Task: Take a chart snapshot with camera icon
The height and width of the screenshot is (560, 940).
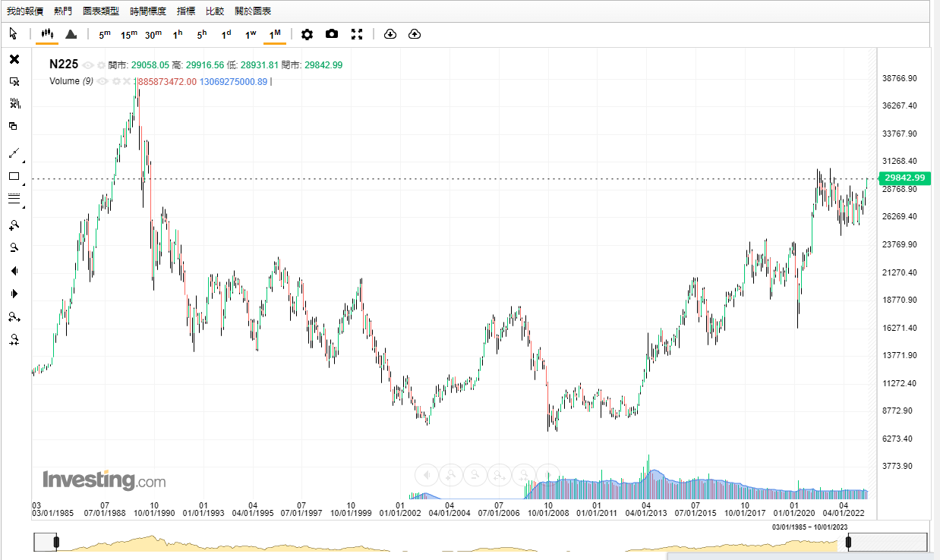Action: click(x=332, y=33)
